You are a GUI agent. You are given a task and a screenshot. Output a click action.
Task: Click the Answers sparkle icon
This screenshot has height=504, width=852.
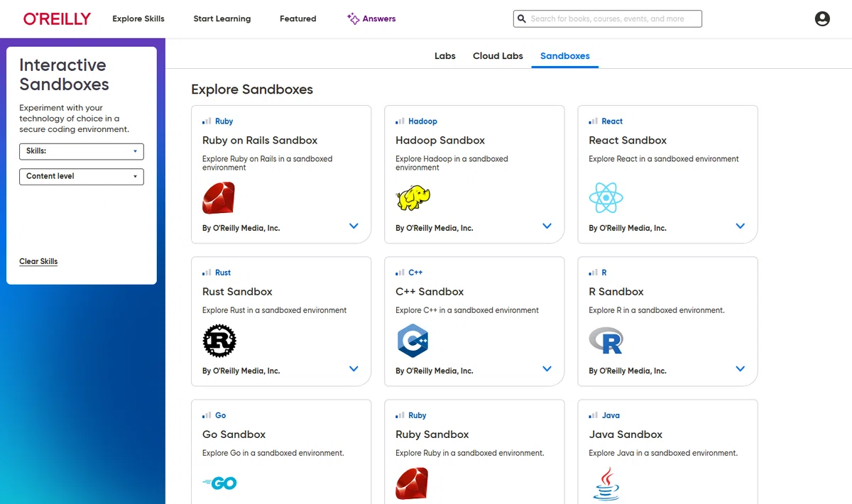[353, 18]
